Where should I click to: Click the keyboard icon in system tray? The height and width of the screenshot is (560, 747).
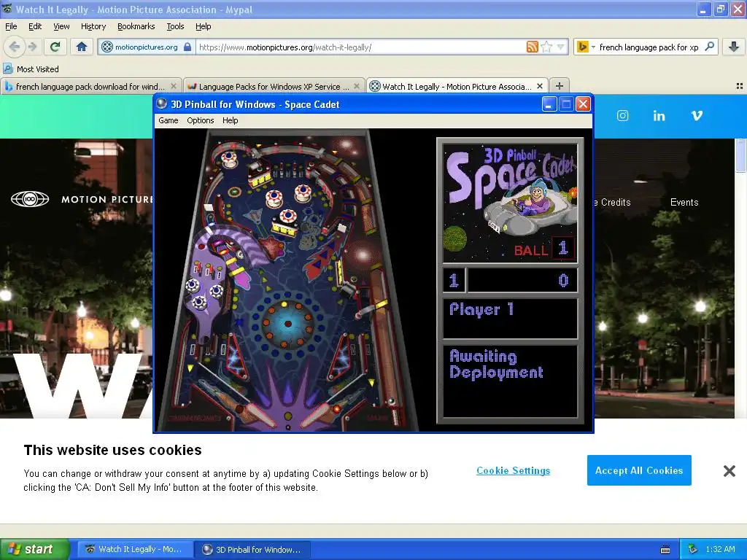click(x=665, y=550)
